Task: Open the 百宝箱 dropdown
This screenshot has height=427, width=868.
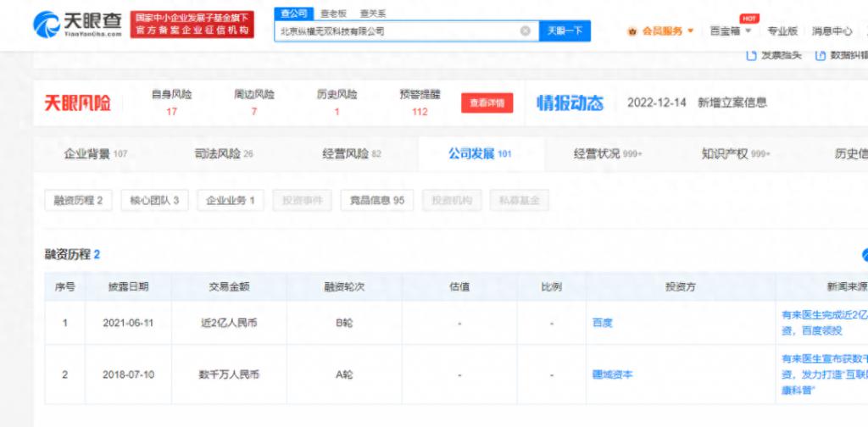Action: (x=730, y=31)
